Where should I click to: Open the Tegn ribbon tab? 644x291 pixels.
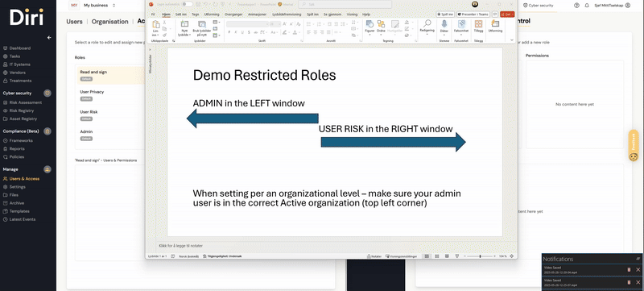[x=196, y=14]
